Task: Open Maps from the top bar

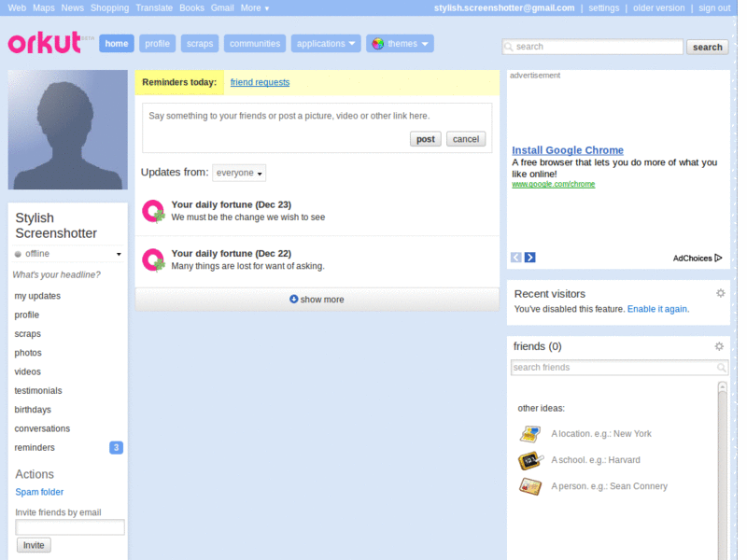Action: (x=44, y=8)
